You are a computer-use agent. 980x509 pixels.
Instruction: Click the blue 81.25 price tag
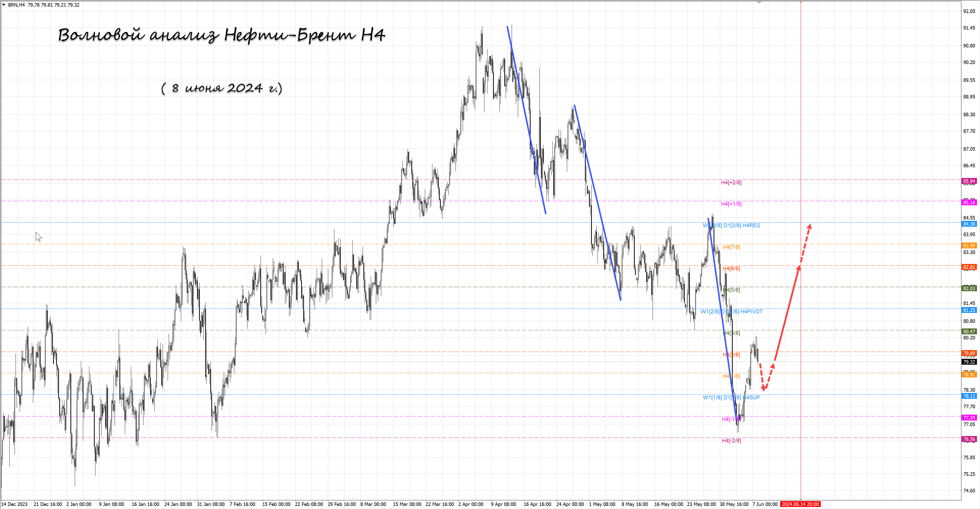click(x=969, y=310)
